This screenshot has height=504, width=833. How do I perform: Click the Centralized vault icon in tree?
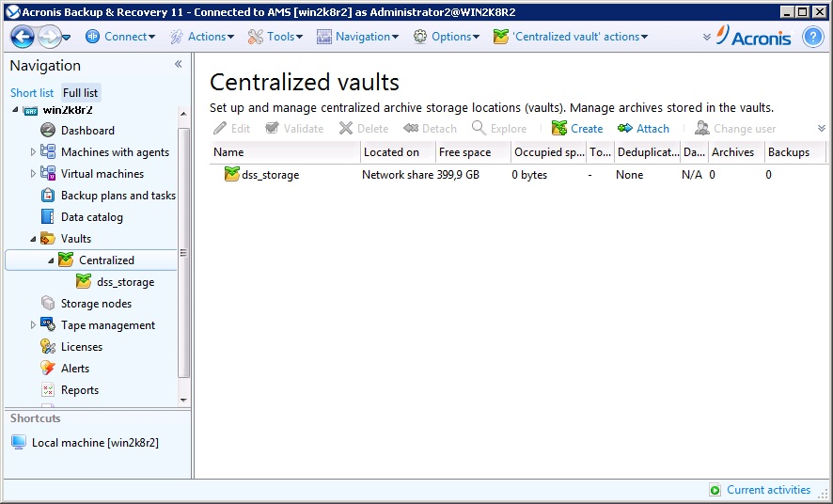point(66,260)
